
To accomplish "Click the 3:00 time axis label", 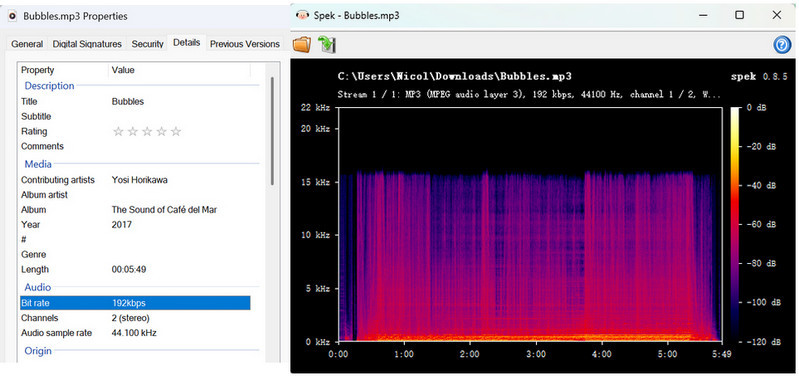I will tap(536, 354).
